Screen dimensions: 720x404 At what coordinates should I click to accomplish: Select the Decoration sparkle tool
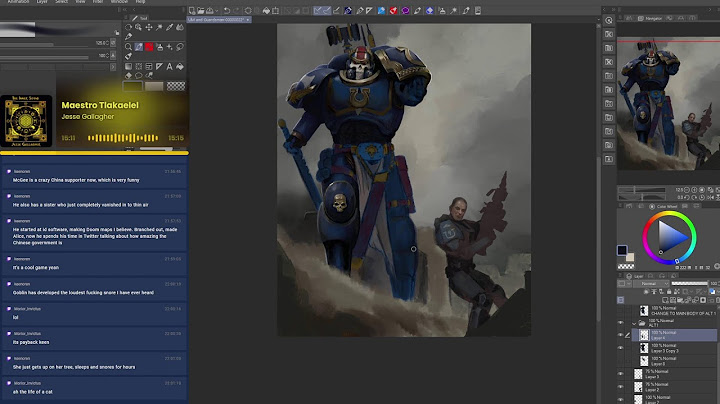169,47
